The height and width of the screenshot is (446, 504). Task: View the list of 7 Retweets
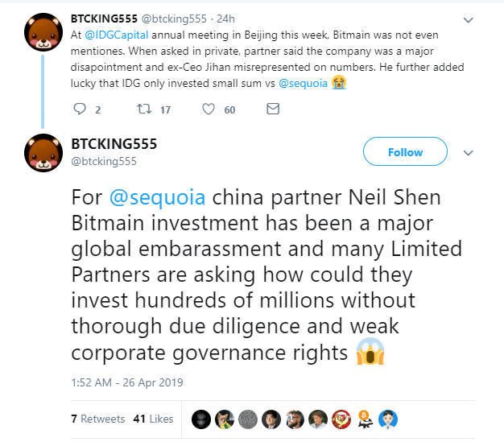pos(97,419)
